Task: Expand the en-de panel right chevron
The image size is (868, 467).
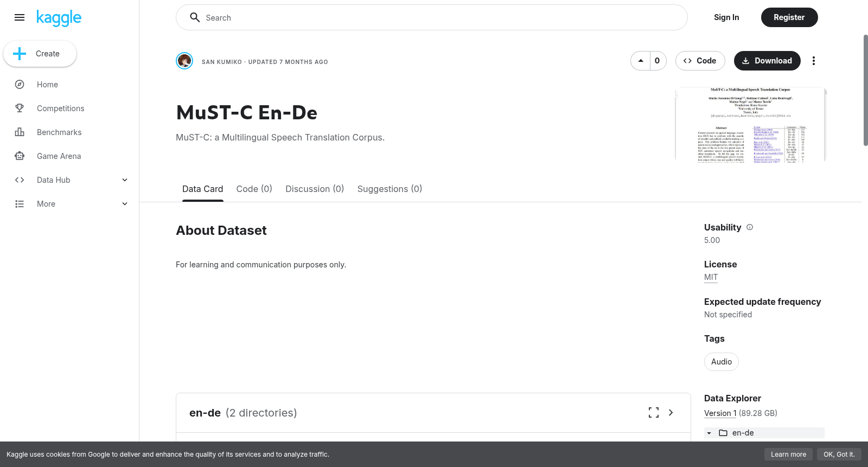Action: [671, 413]
